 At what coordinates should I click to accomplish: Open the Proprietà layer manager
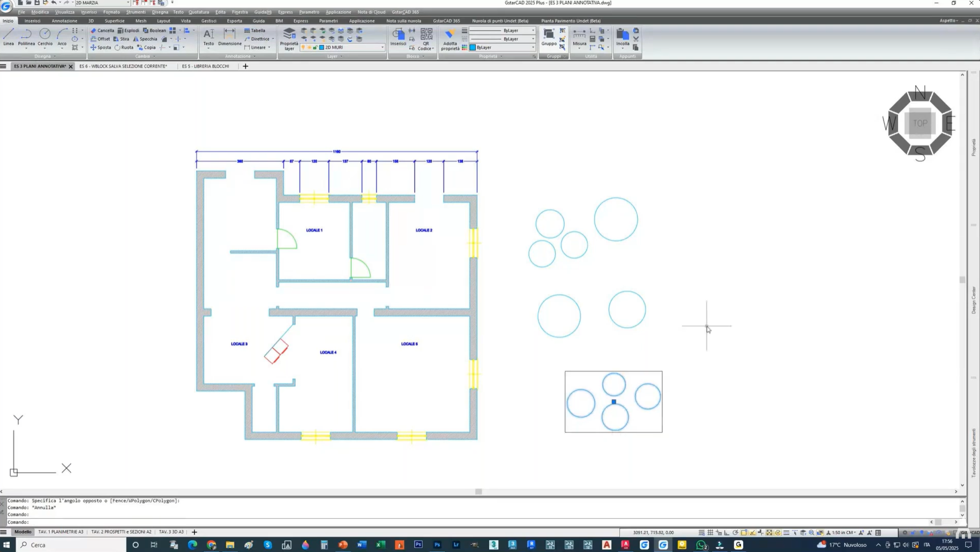point(289,39)
